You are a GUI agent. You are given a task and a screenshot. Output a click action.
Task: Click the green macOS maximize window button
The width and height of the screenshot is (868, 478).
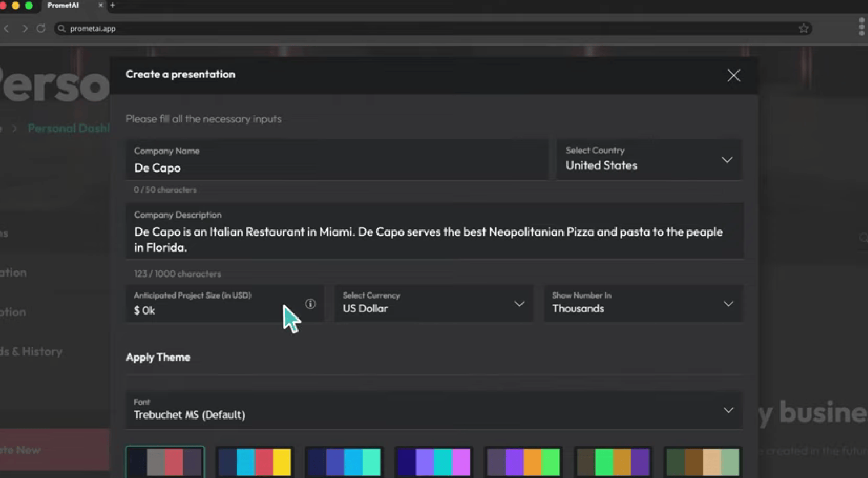(x=29, y=5)
